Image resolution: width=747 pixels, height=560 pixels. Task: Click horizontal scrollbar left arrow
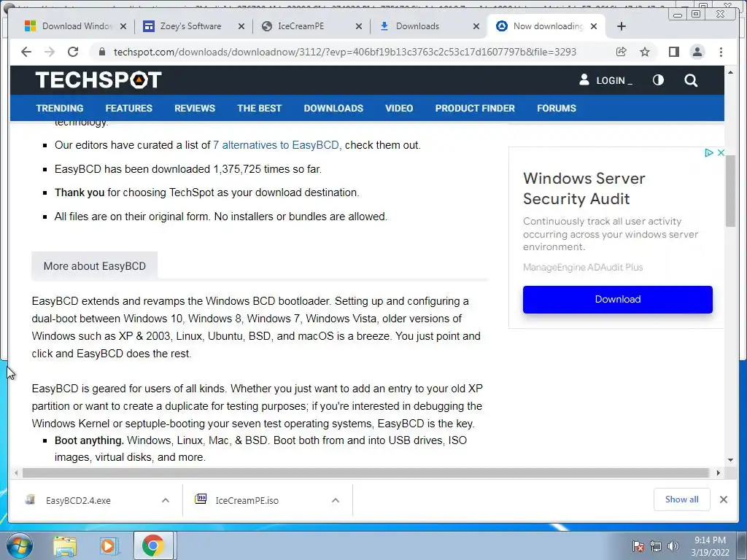[x=17, y=472]
